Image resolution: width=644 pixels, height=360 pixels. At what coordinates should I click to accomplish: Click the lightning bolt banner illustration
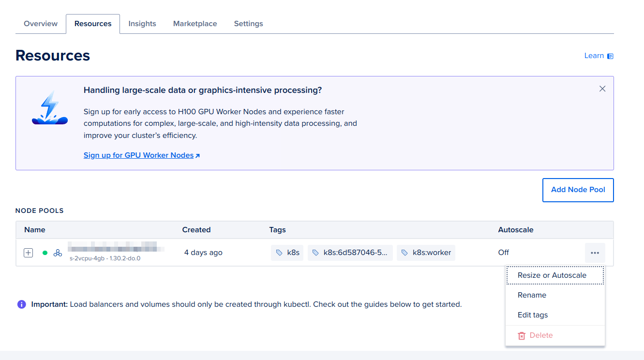click(x=49, y=108)
